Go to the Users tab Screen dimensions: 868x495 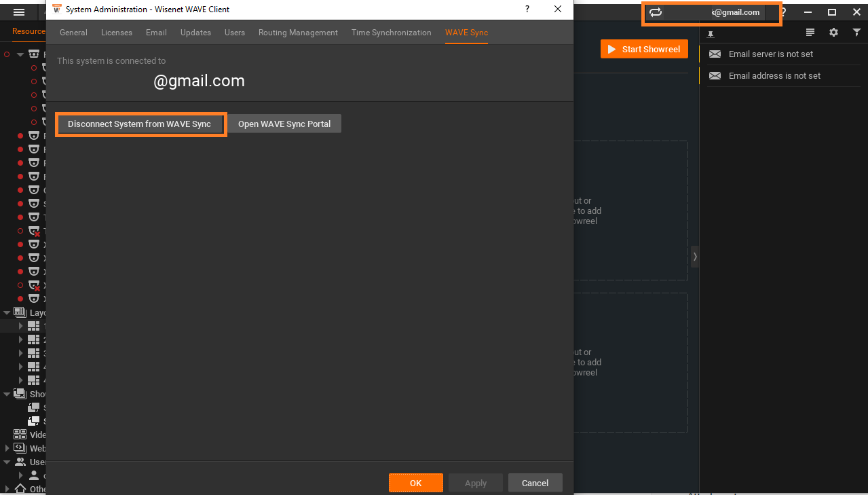235,33
